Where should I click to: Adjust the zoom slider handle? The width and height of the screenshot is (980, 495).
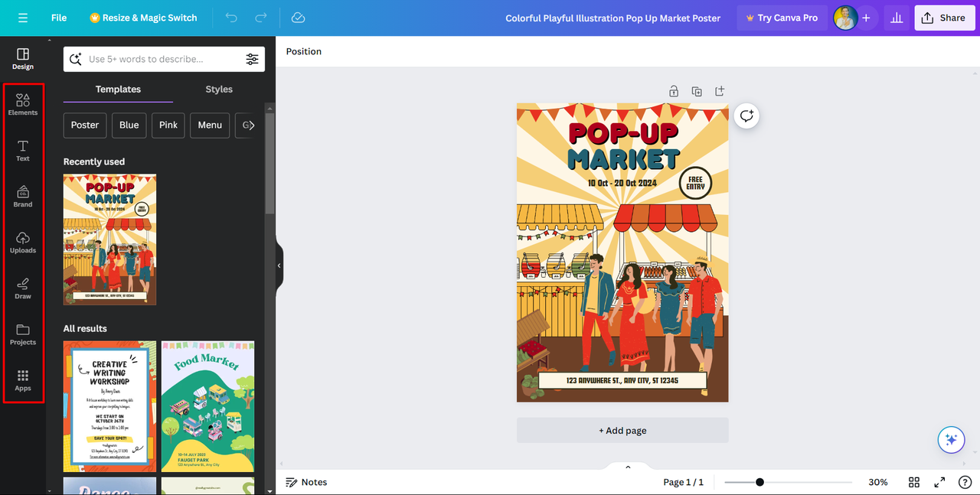[x=759, y=482]
